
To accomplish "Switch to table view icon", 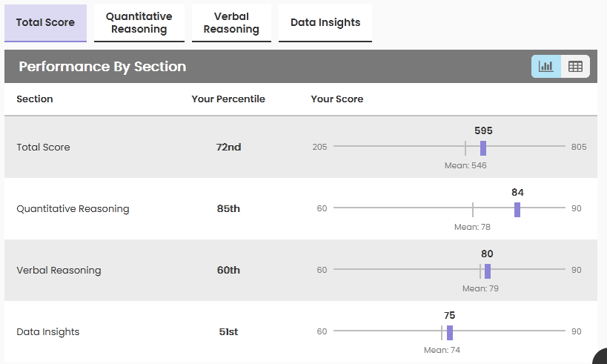I will (575, 67).
